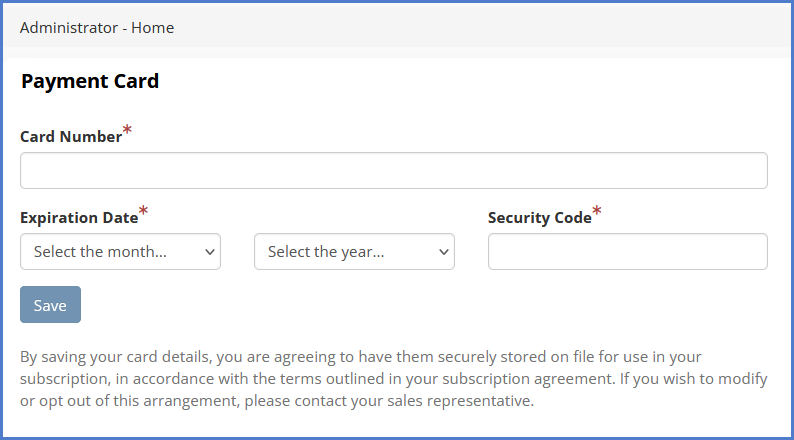Open the 'Select the year...' dropdown
794x440 pixels.
point(354,252)
